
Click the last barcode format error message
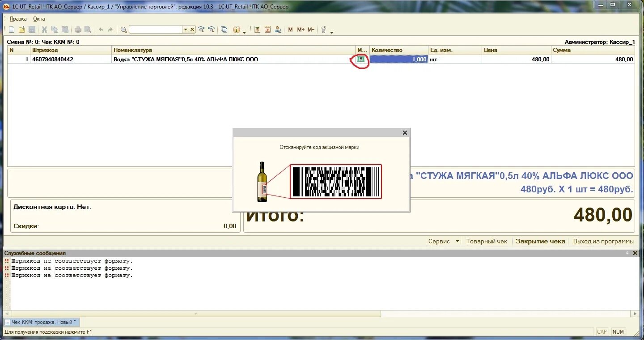point(72,275)
